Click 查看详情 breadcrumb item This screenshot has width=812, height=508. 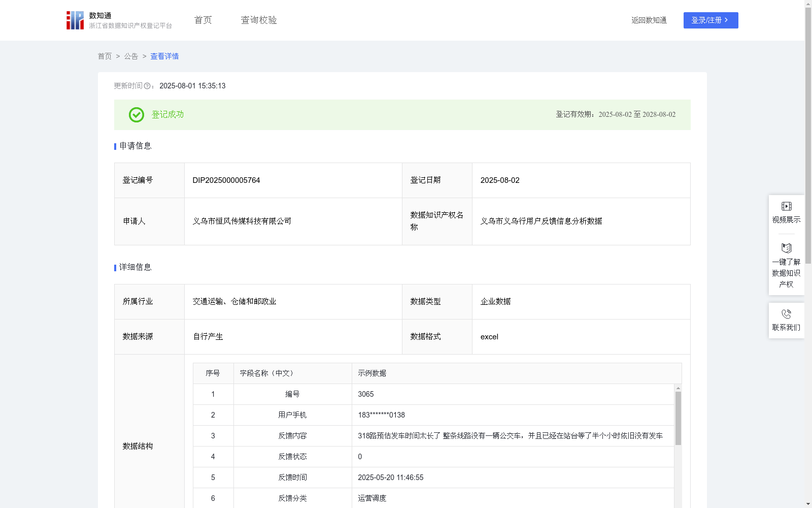(x=164, y=56)
